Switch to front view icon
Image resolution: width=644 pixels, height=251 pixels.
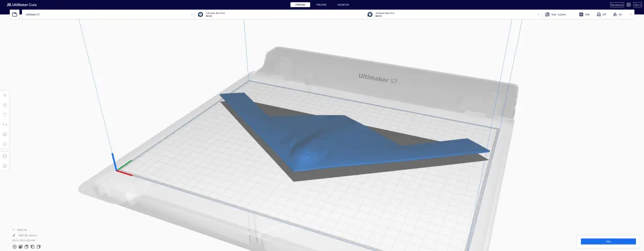(x=20, y=247)
